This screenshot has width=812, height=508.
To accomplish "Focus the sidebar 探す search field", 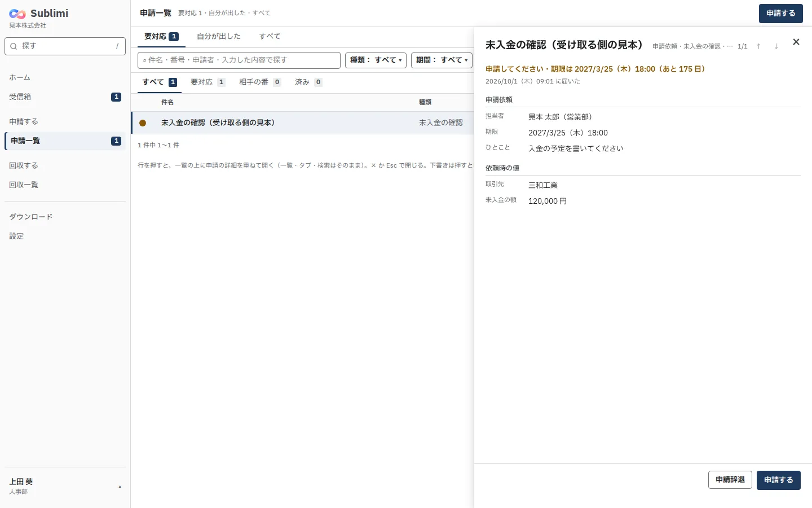I will pyautogui.click(x=65, y=46).
